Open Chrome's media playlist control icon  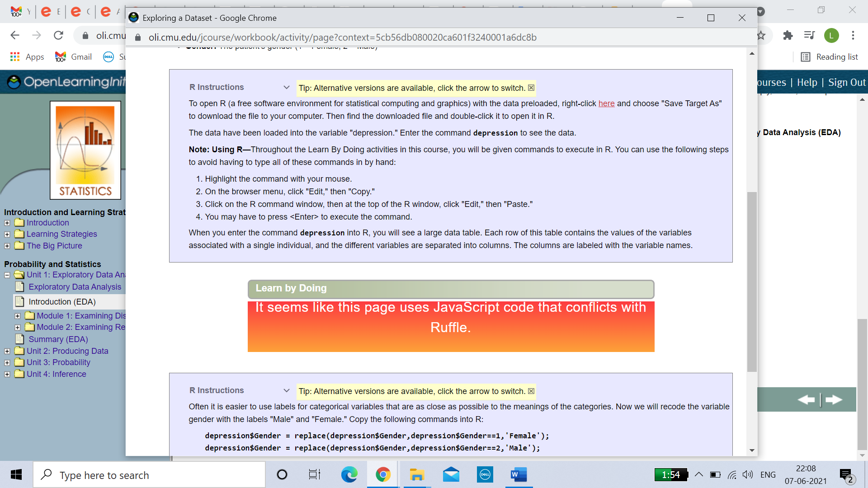[810, 35]
